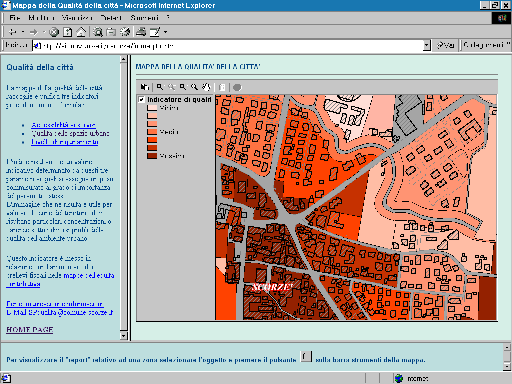
Task: Open the Favorites folder icon
Action: pyautogui.click(x=111, y=32)
